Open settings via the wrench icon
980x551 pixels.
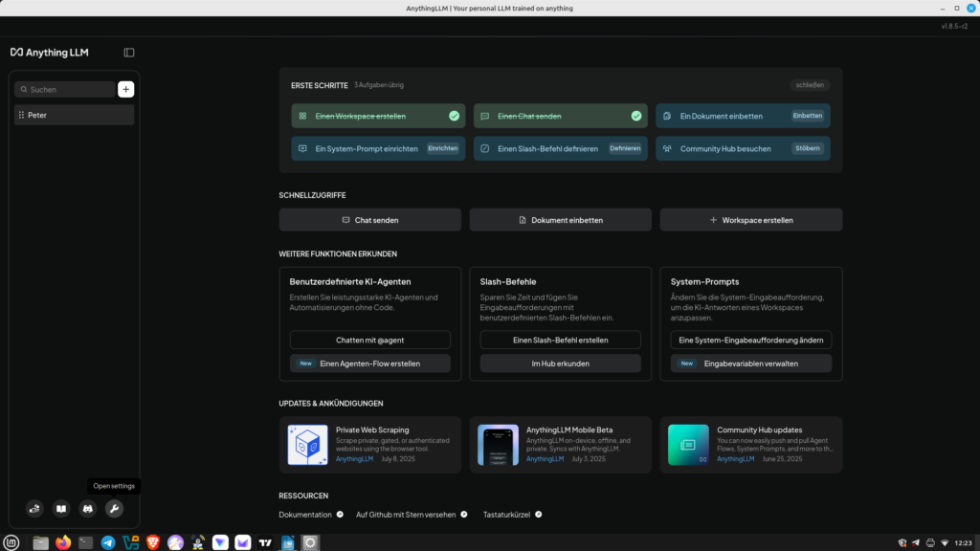[x=114, y=509]
